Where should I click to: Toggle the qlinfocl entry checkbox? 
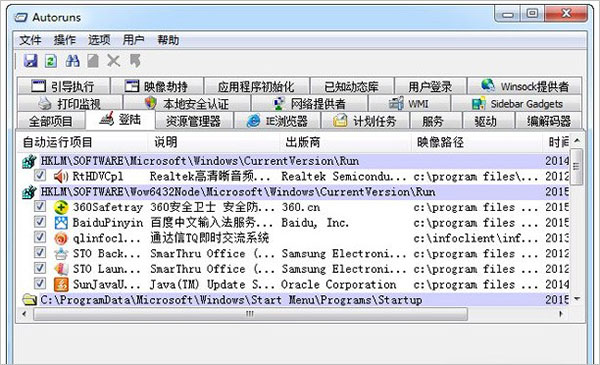tap(40, 237)
